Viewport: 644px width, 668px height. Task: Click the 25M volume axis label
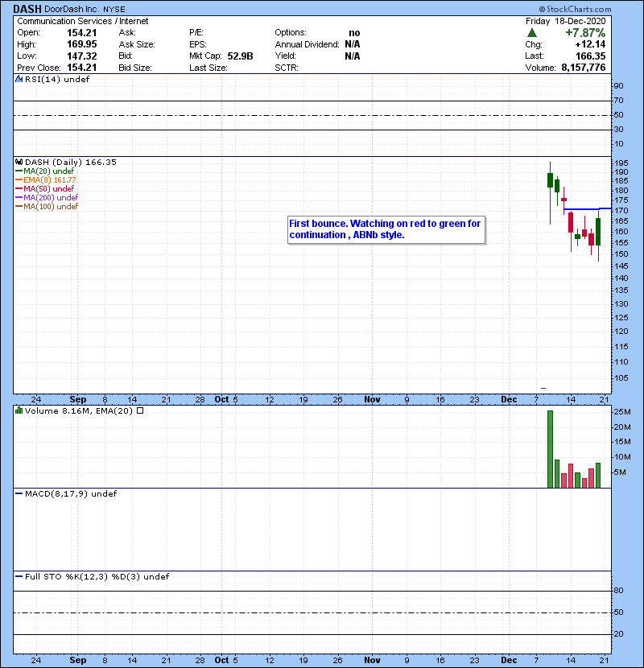pyautogui.click(x=622, y=412)
